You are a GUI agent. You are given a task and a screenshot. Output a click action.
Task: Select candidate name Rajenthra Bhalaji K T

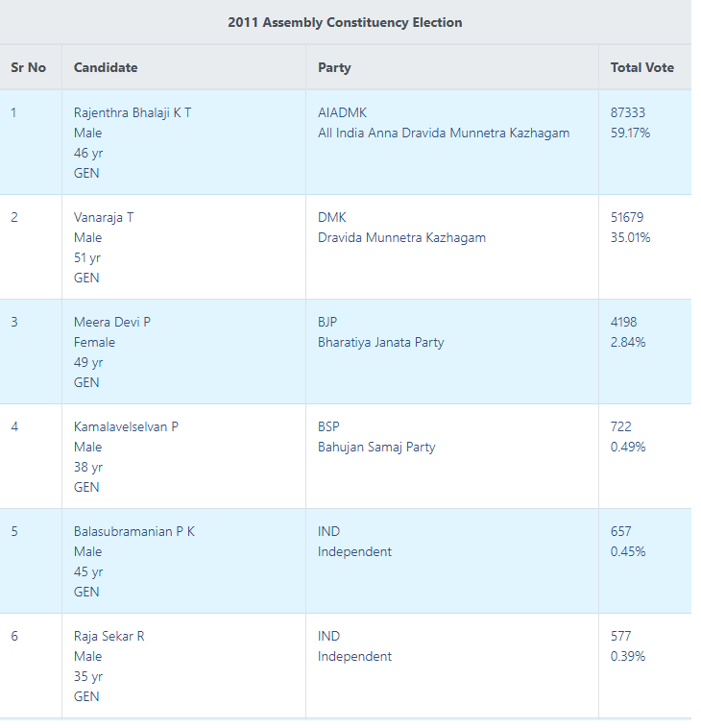tap(133, 112)
